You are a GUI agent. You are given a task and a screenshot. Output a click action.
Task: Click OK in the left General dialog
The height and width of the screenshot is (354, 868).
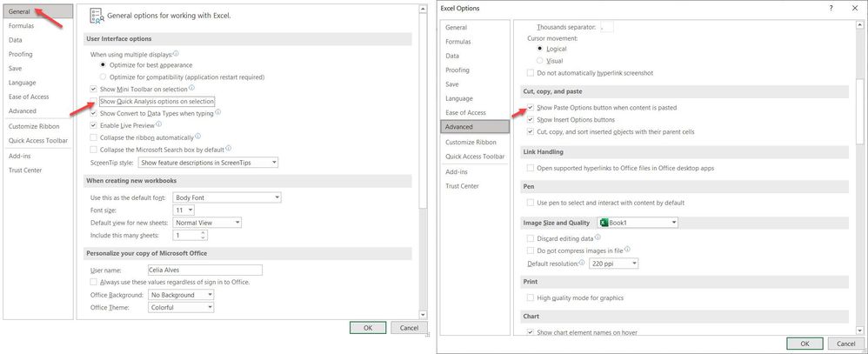[368, 328]
